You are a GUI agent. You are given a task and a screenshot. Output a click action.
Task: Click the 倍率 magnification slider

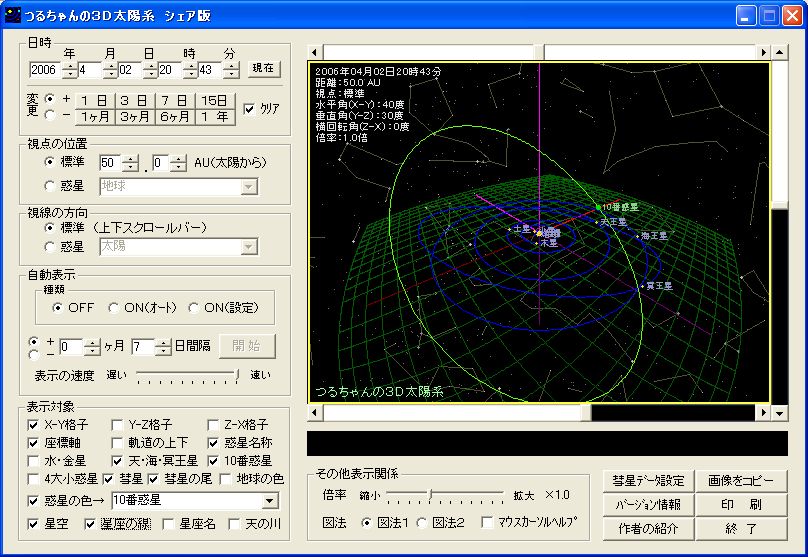447,495
